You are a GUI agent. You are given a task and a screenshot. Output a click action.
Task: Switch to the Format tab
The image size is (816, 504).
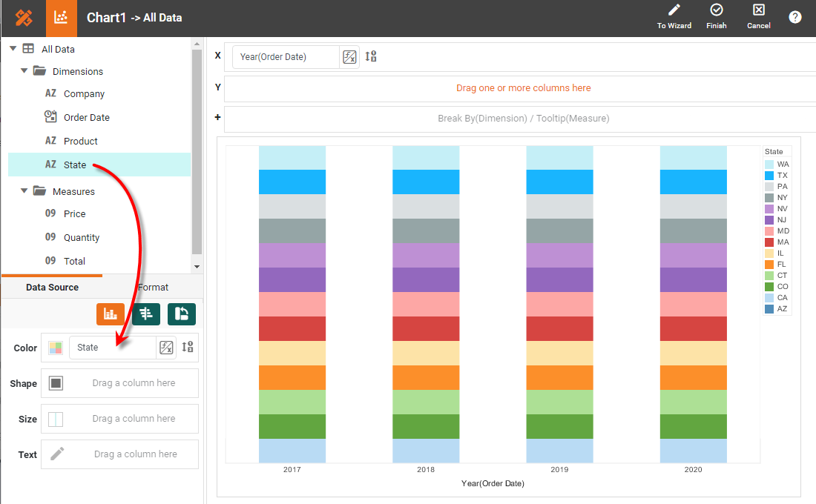(153, 288)
